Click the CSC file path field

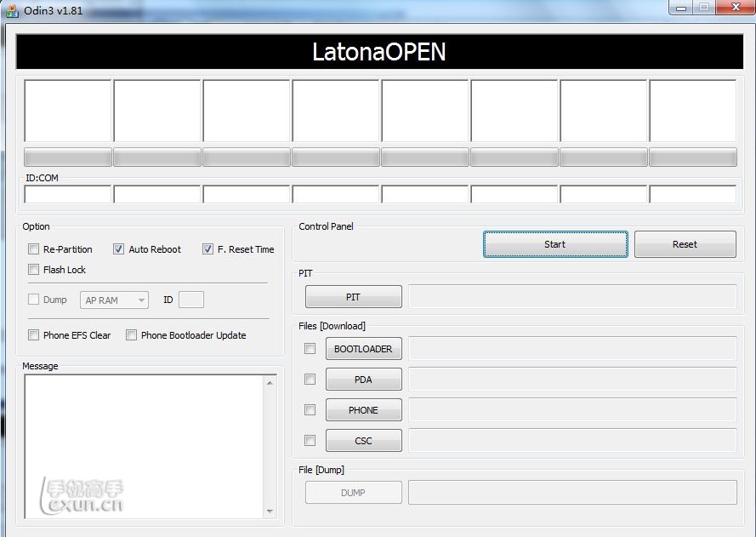click(572, 440)
